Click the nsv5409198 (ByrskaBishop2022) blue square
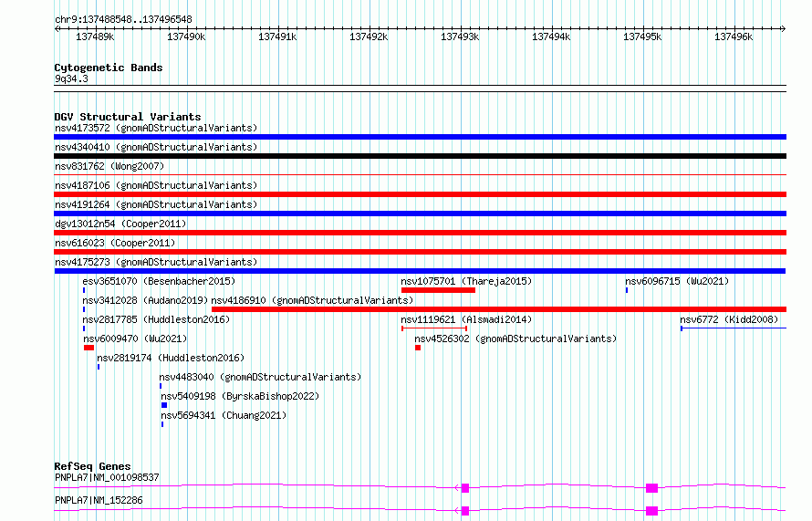The width and height of the screenshot is (812, 521). [164, 405]
